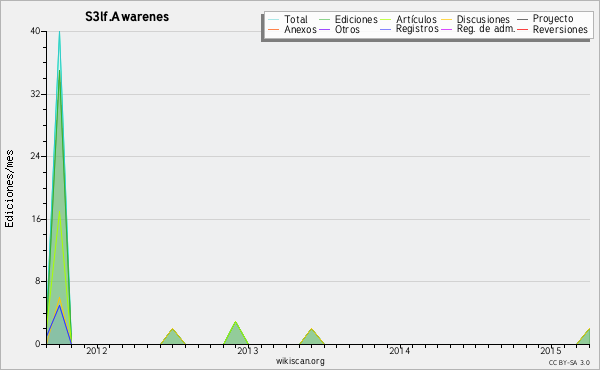Click the red Reversiones legend line swatch
Screen dimensions: 600x370
pyautogui.click(x=523, y=29)
